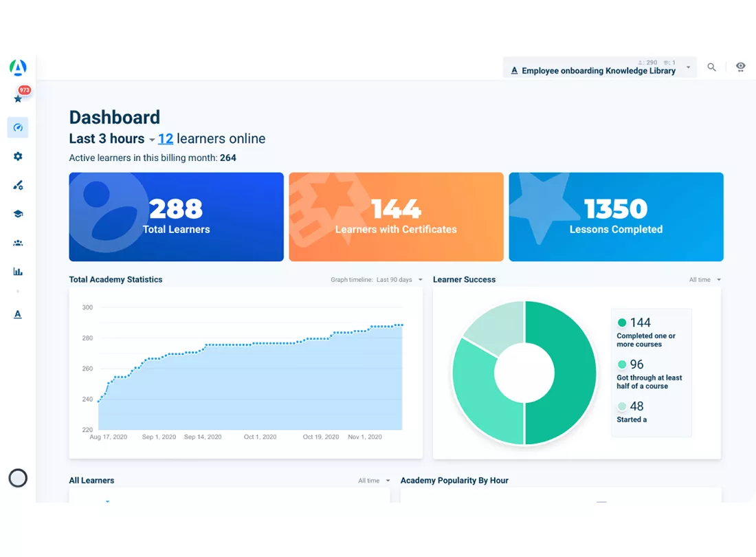Click the 1350 Lessons Completed card
756x557 pixels.
point(616,217)
